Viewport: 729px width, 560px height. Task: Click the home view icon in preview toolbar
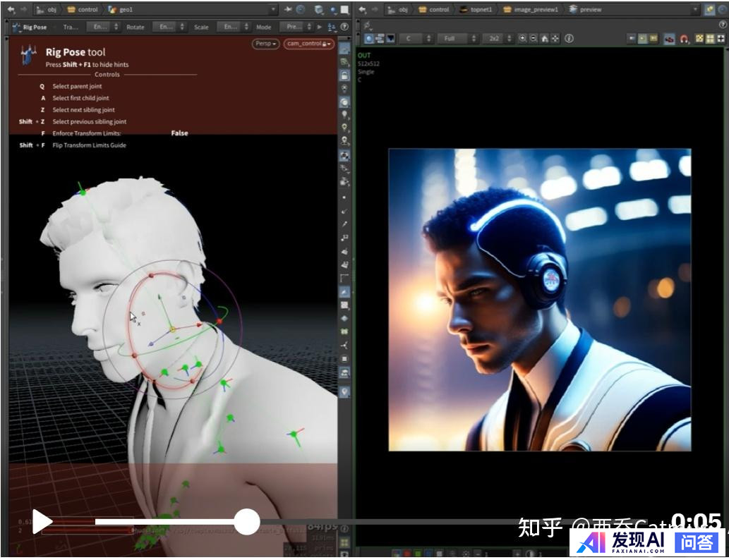point(545,39)
